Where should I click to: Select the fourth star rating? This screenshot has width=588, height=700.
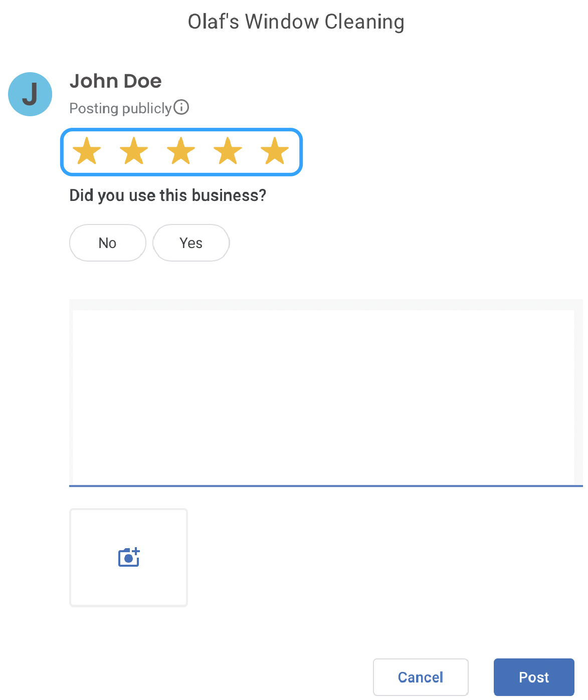point(228,151)
